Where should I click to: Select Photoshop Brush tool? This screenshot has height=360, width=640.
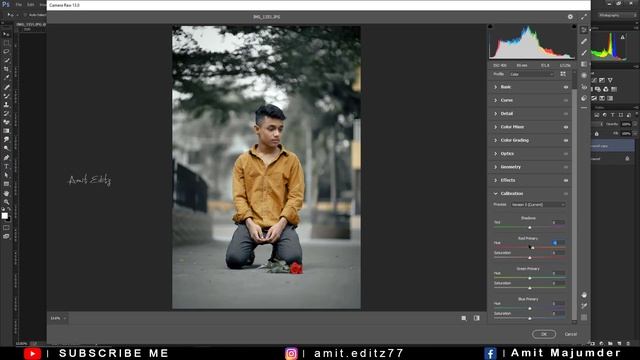tap(6, 96)
